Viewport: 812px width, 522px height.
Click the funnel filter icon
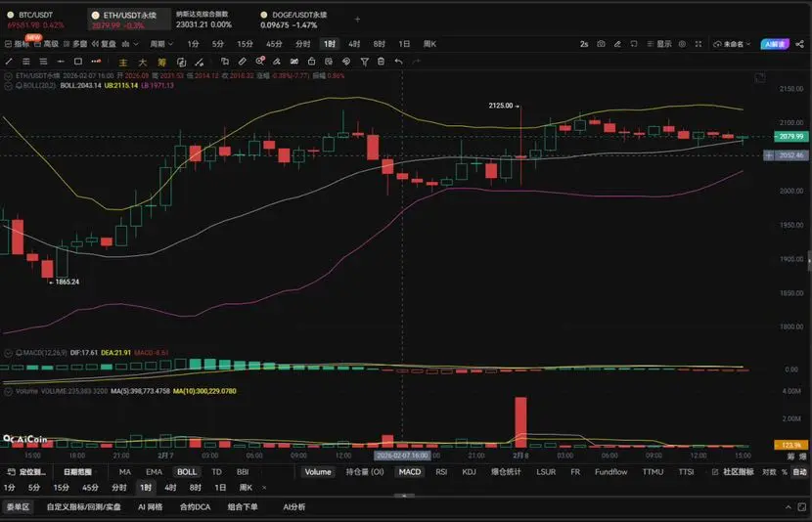[365, 62]
